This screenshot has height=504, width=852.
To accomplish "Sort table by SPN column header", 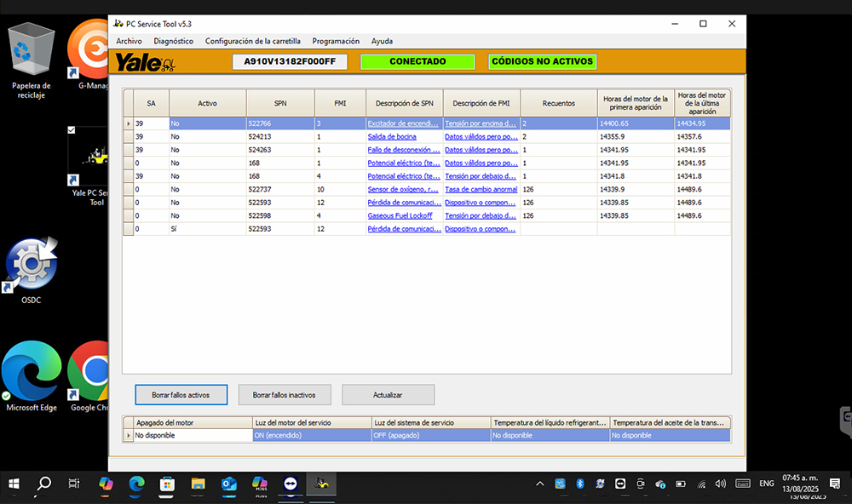I will click(x=280, y=103).
